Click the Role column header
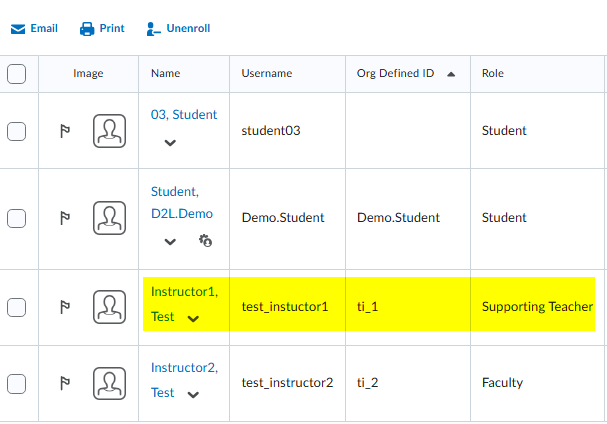This screenshot has width=607, height=424. (x=493, y=73)
